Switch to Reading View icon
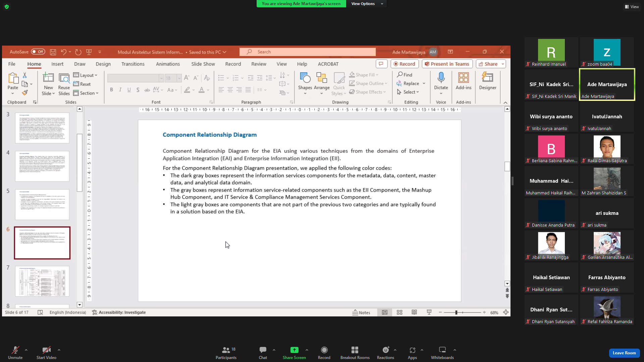Image resolution: width=644 pixels, height=362 pixels. coord(414,312)
